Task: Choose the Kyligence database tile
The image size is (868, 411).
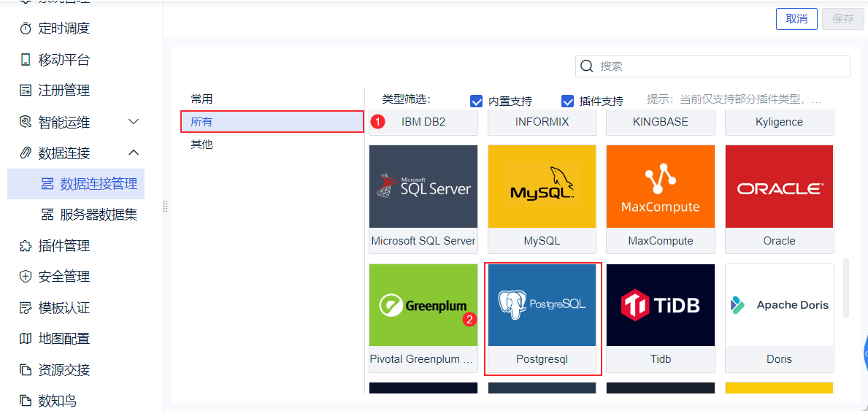Action: [x=780, y=123]
